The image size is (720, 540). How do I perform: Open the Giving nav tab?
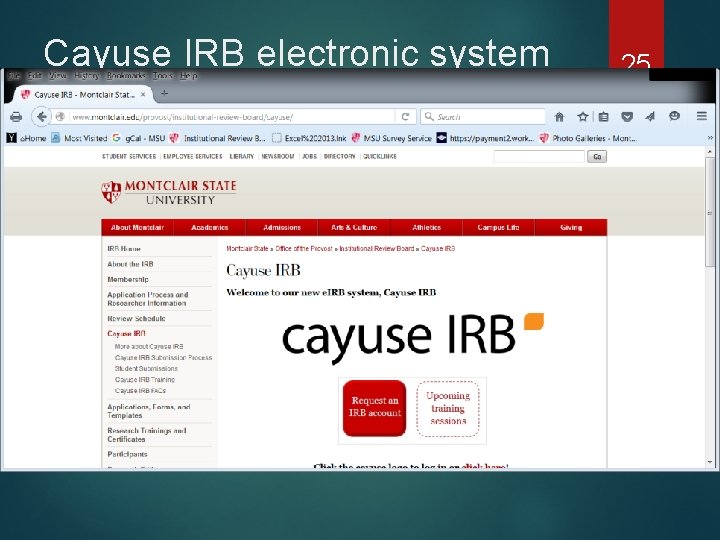coord(571,227)
